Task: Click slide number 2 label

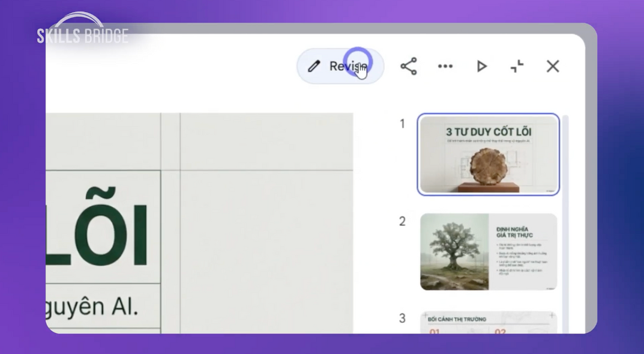Action: [402, 221]
